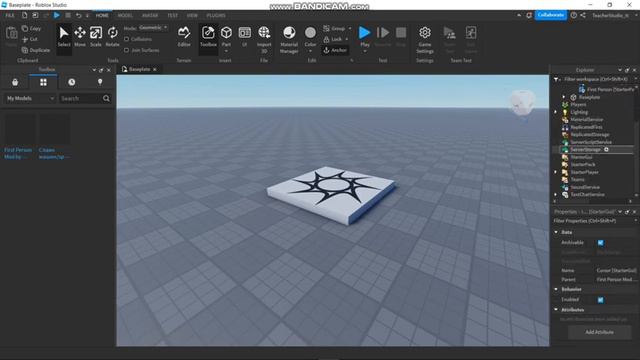Collapse the Attributes section
Viewport: 640px width, 360px height.
point(556,310)
